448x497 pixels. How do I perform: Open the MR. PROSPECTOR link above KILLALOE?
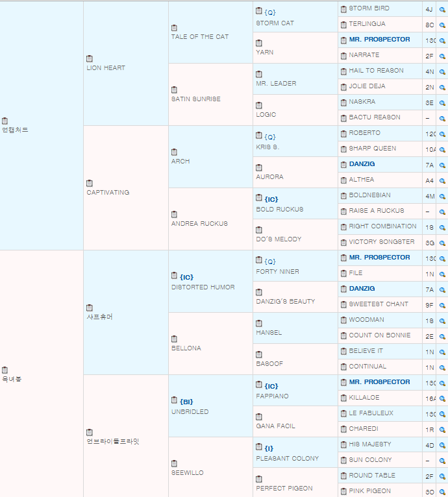[x=379, y=382]
